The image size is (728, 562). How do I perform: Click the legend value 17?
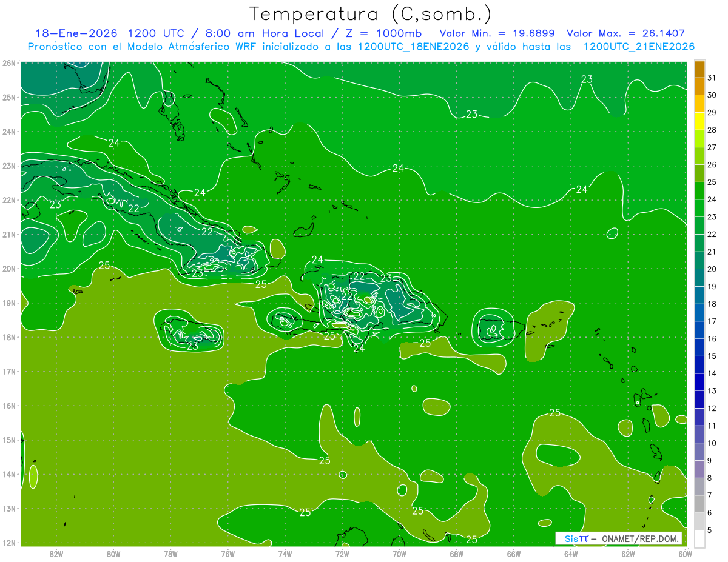click(712, 321)
